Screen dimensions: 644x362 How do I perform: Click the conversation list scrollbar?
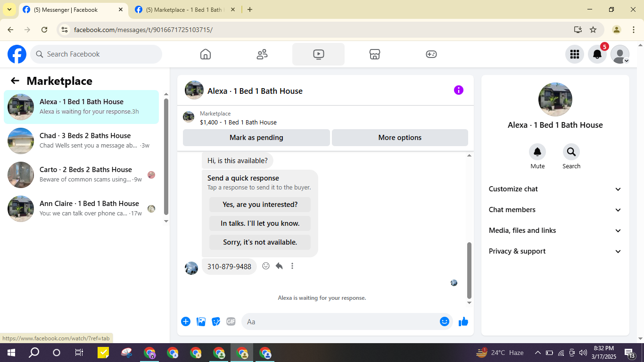[x=166, y=156]
